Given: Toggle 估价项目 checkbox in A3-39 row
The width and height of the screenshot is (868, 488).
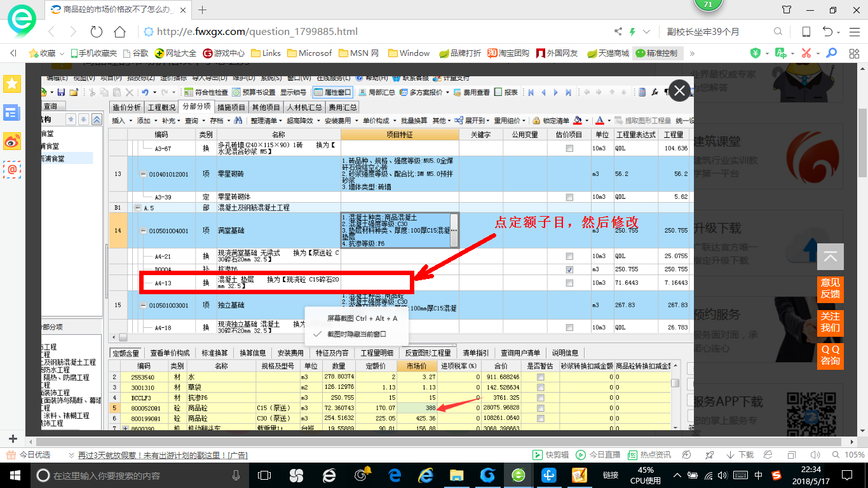Looking at the screenshot, I should (569, 197).
